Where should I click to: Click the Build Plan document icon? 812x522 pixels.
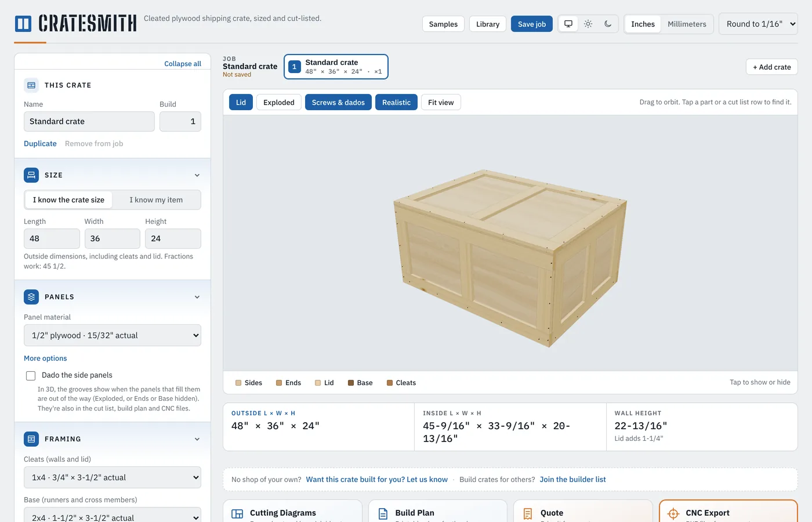click(x=383, y=514)
